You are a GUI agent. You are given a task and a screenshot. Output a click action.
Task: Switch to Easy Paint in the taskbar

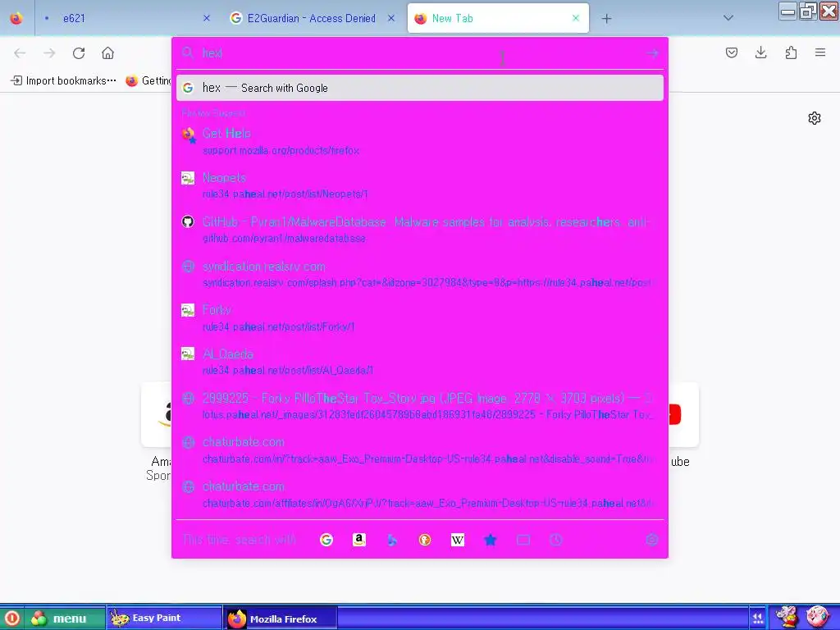pos(164,619)
